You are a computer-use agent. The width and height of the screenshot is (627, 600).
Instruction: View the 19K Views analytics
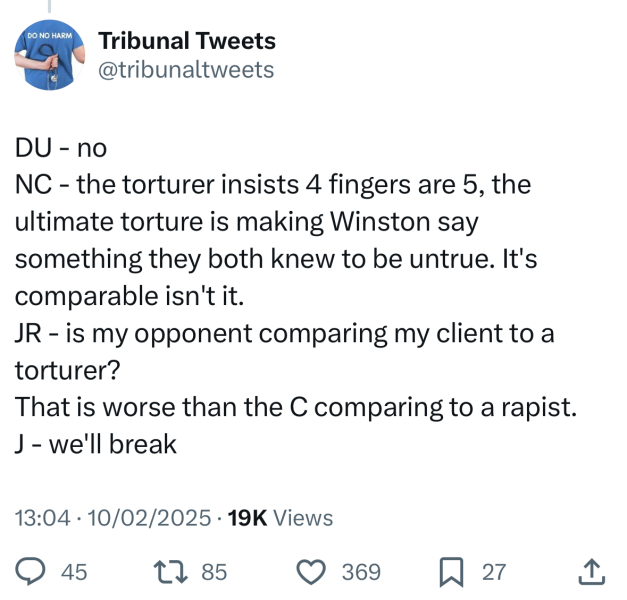coord(280,518)
